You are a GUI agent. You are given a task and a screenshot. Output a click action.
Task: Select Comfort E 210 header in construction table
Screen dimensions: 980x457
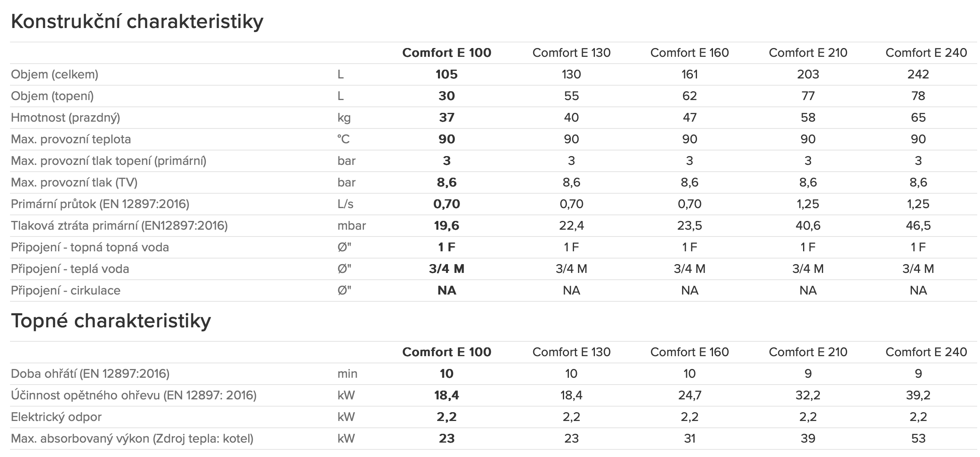tap(808, 53)
